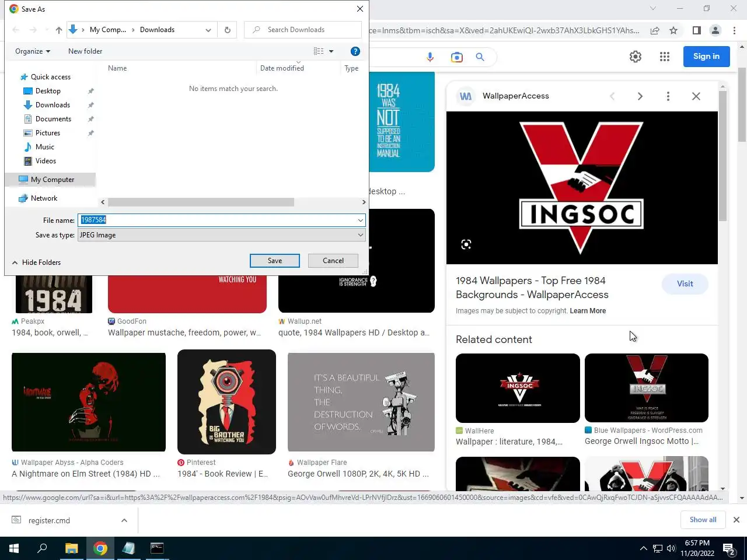
Task: Toggle Chrome side panel icon
Action: [696, 30]
